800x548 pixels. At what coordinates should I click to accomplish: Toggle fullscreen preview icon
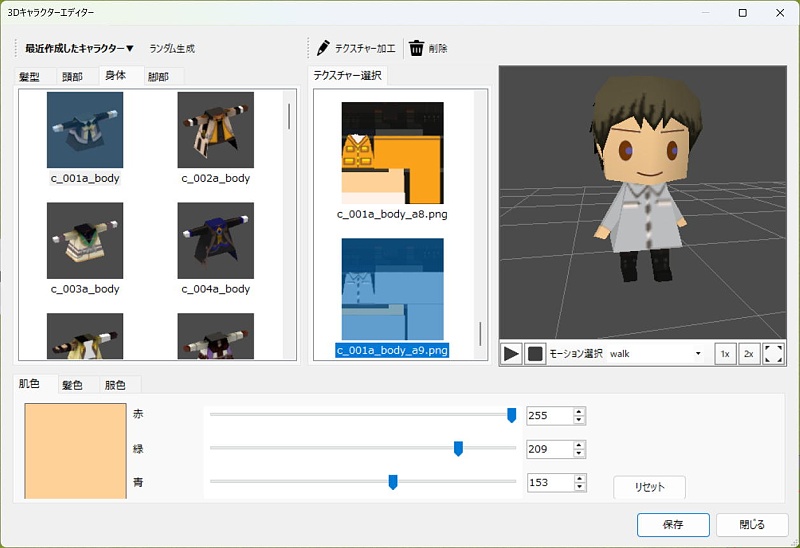click(x=773, y=354)
